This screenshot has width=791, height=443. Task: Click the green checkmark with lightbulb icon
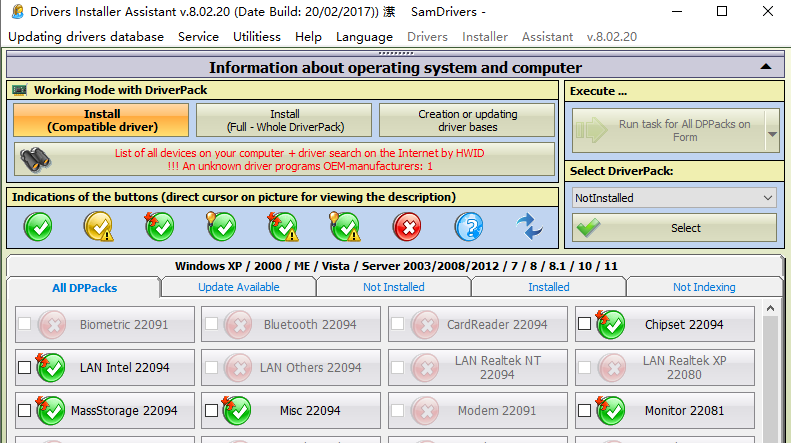221,227
